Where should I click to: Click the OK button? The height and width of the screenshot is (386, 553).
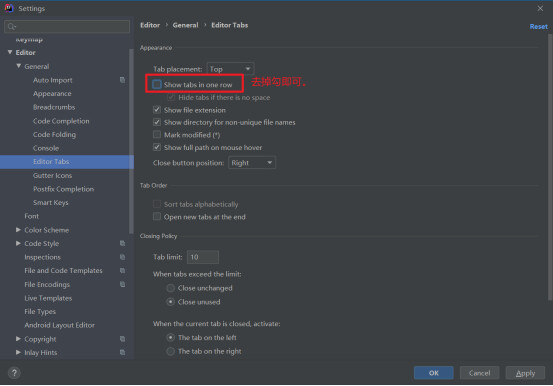pyautogui.click(x=433, y=373)
